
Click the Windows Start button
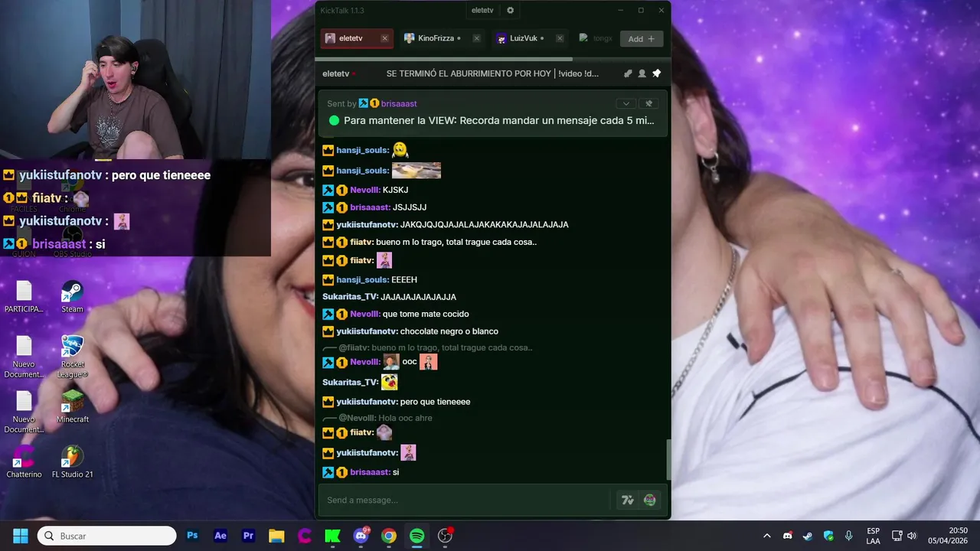point(21,536)
